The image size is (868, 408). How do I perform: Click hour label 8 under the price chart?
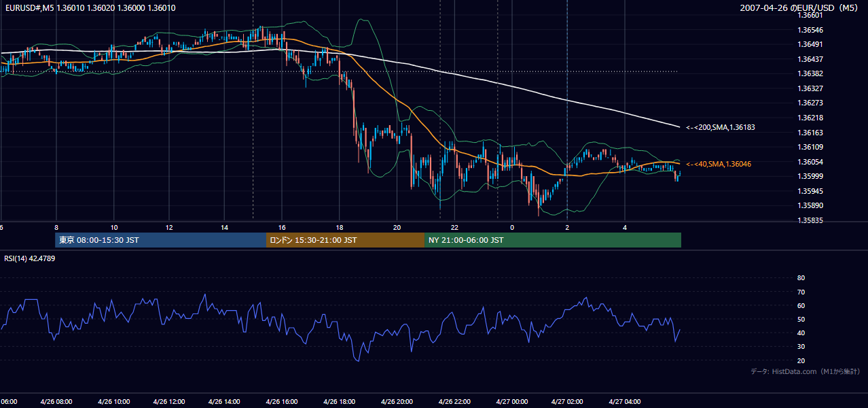pos(56,227)
